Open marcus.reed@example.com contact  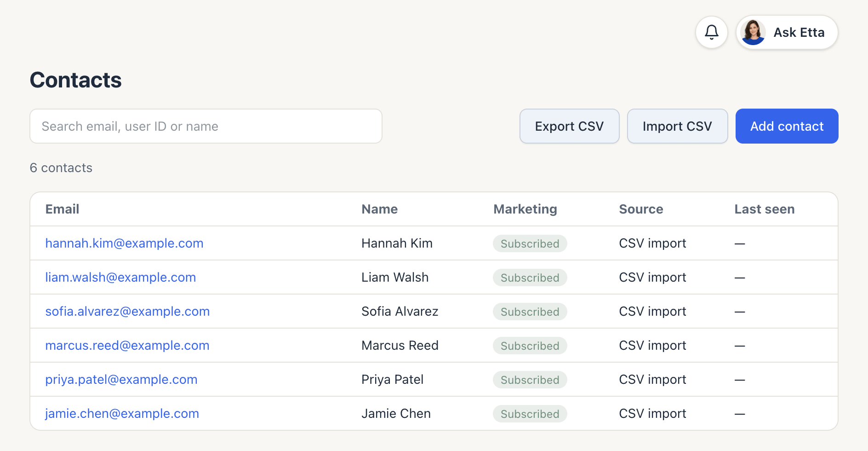127,345
